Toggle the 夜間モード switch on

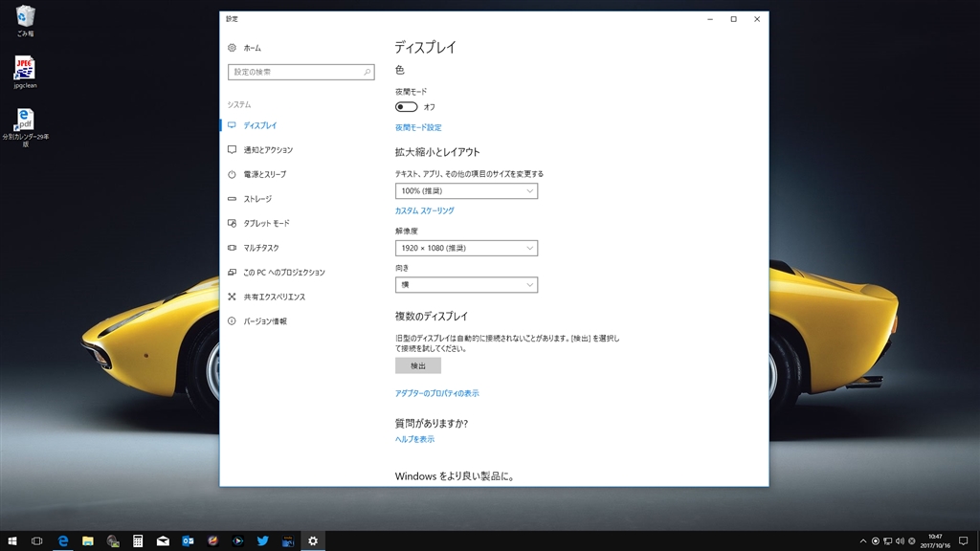[406, 107]
